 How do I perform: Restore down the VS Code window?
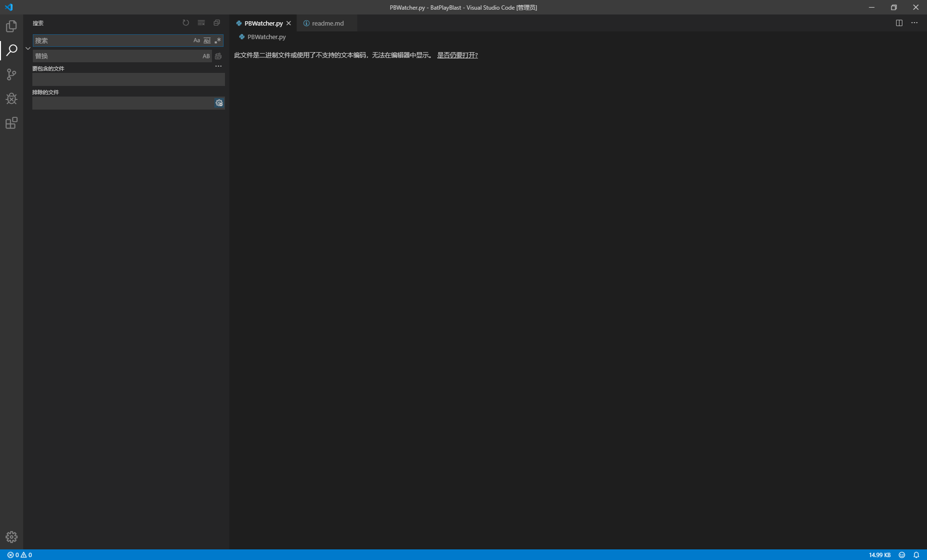(x=894, y=7)
